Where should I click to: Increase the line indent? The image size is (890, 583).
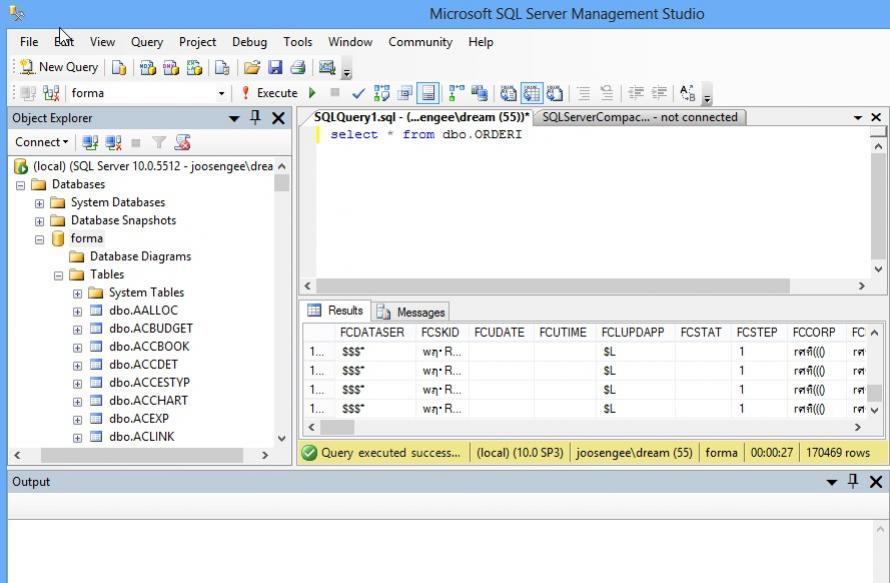click(x=659, y=93)
